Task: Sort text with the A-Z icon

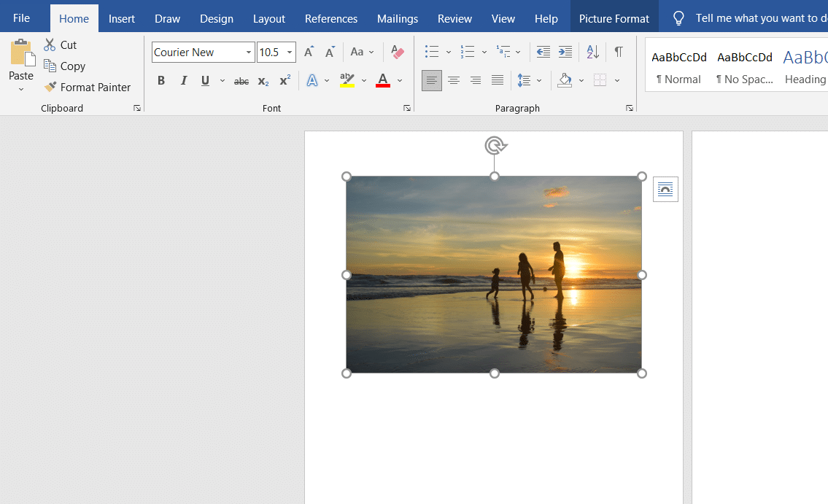Action: [593, 52]
